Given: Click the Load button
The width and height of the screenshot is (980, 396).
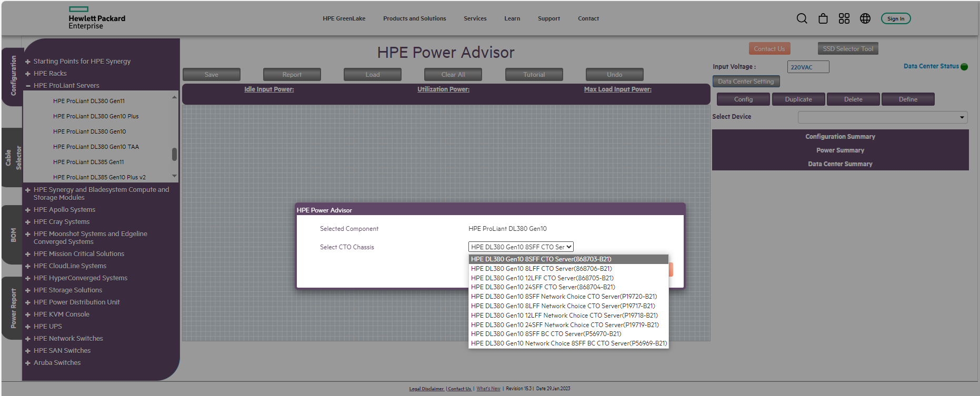Looking at the screenshot, I should pyautogui.click(x=373, y=75).
